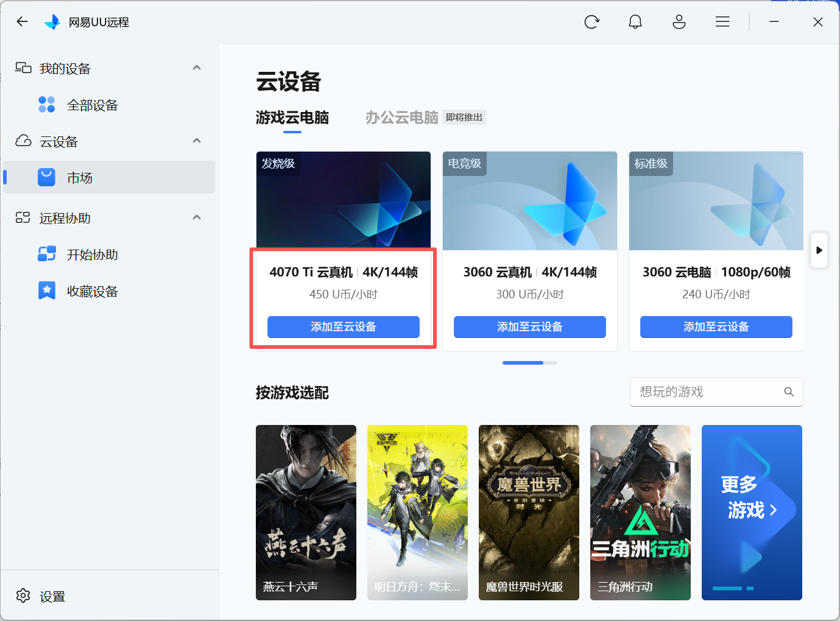
Task: Select 全部设备 in sidebar
Action: coord(109,105)
